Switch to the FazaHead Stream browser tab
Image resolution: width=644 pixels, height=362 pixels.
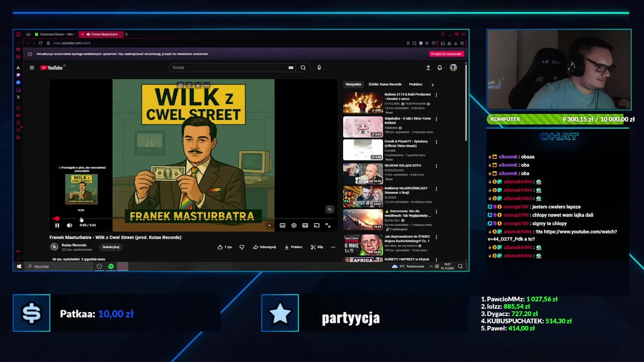click(x=54, y=34)
